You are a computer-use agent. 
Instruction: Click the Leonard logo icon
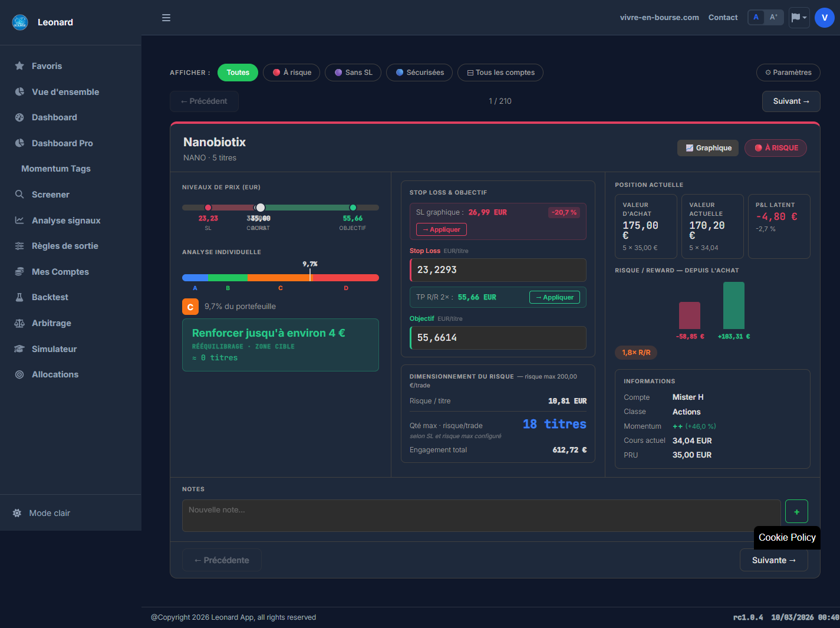[x=20, y=22]
